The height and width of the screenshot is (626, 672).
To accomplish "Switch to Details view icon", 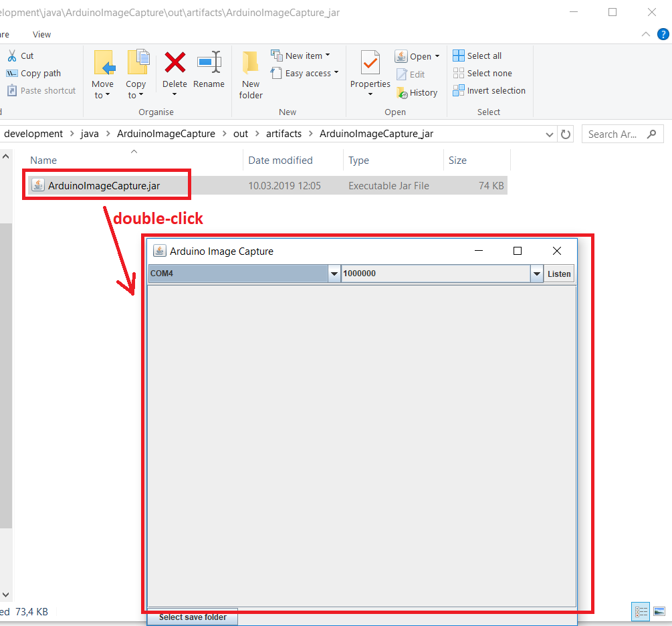I will [641, 611].
